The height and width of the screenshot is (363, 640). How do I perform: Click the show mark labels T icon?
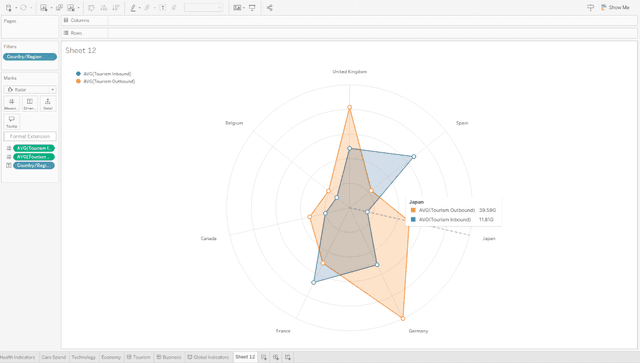point(162,7)
